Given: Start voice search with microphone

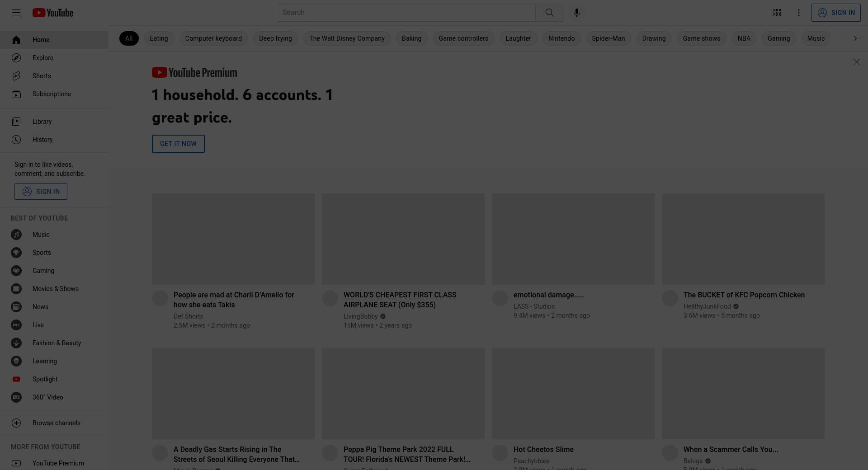Looking at the screenshot, I should click(576, 13).
